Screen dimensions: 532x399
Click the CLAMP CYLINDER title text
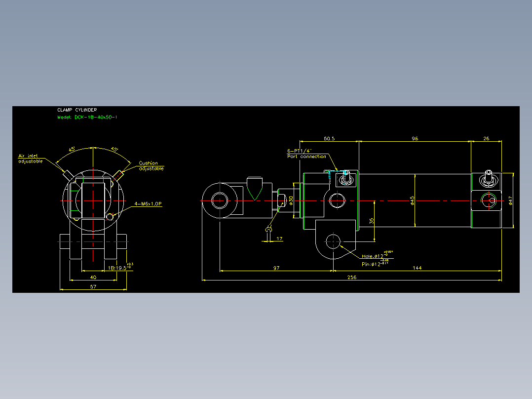77,110
